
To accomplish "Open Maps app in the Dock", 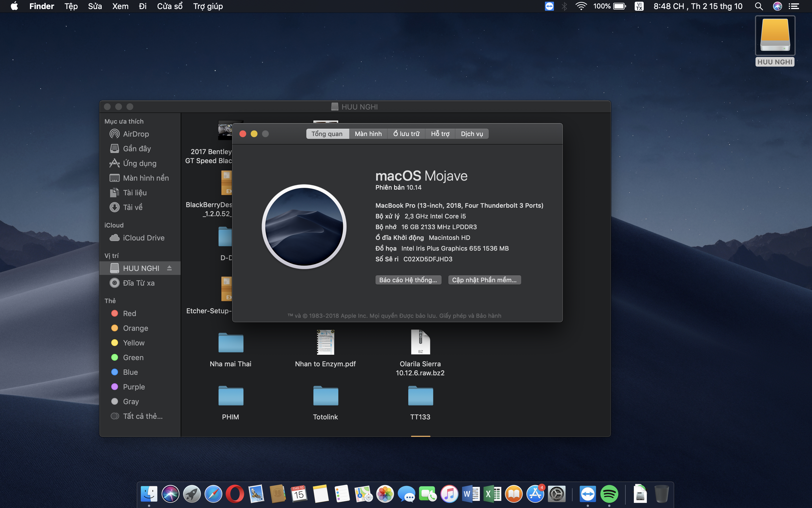I will tap(363, 494).
